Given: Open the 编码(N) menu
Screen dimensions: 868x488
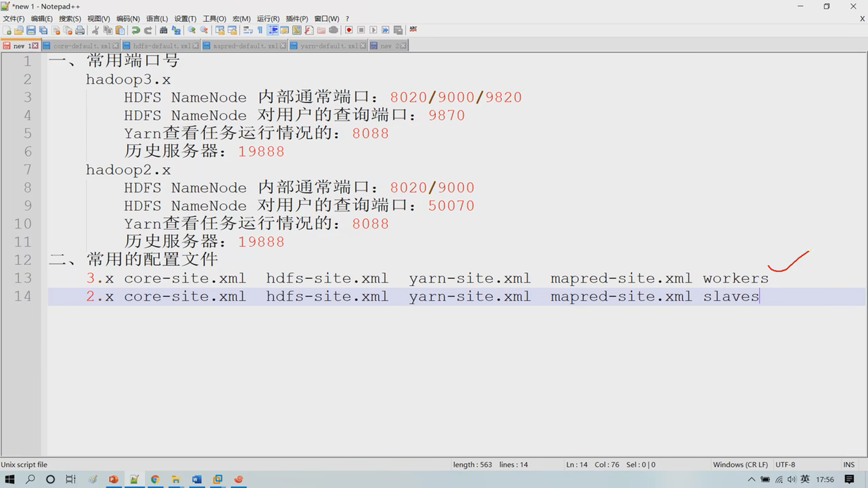Looking at the screenshot, I should coord(128,19).
